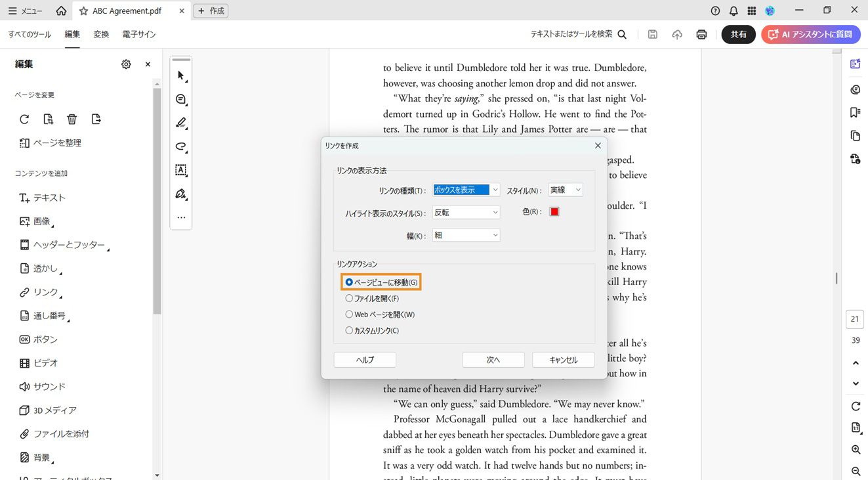Open the 電子サイン tab
Screen dimensions: 868x480
point(138,34)
